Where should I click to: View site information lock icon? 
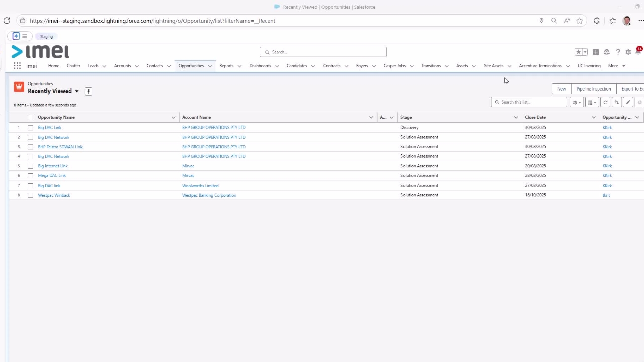pos(23,21)
